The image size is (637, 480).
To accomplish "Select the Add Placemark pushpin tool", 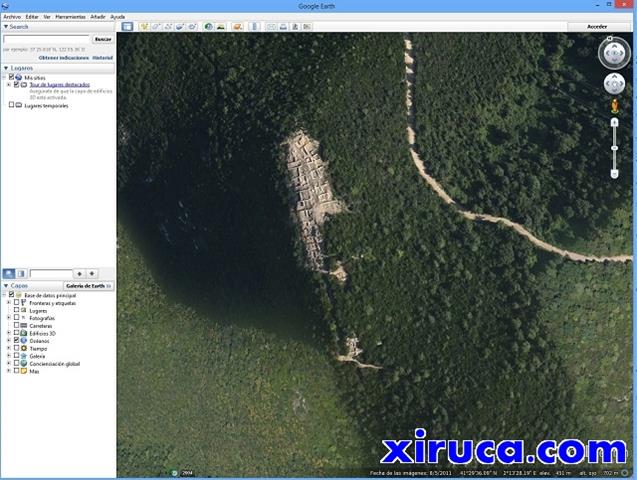I will (144, 27).
